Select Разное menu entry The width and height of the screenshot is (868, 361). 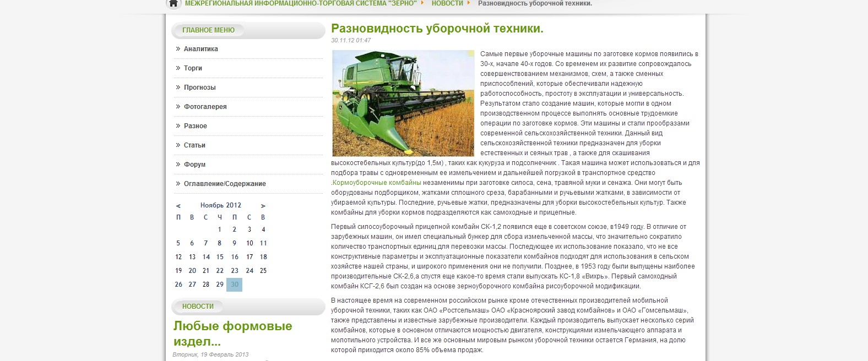[196, 126]
